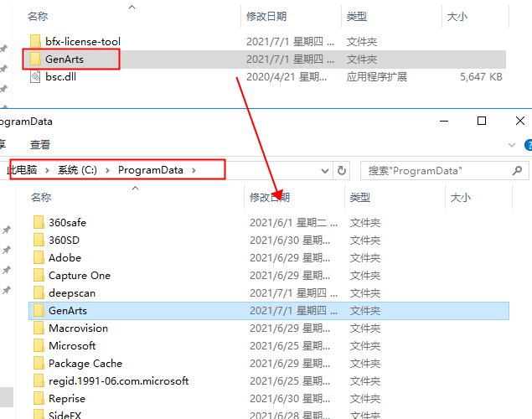The image size is (532, 419).
Task: Open the 查看 ribbon tab
Action: point(40,145)
